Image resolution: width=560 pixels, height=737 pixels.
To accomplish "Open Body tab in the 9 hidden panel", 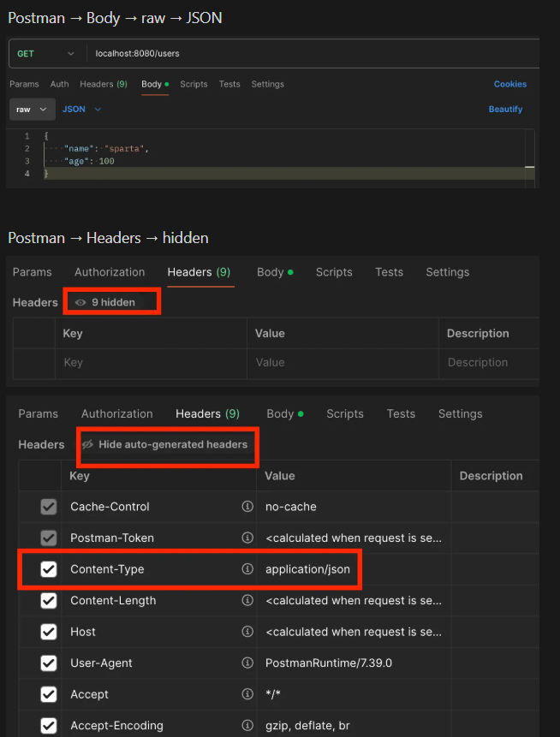I will pos(275,272).
